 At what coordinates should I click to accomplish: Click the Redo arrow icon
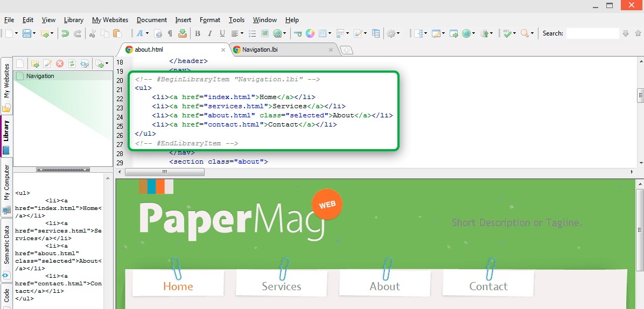[77, 34]
